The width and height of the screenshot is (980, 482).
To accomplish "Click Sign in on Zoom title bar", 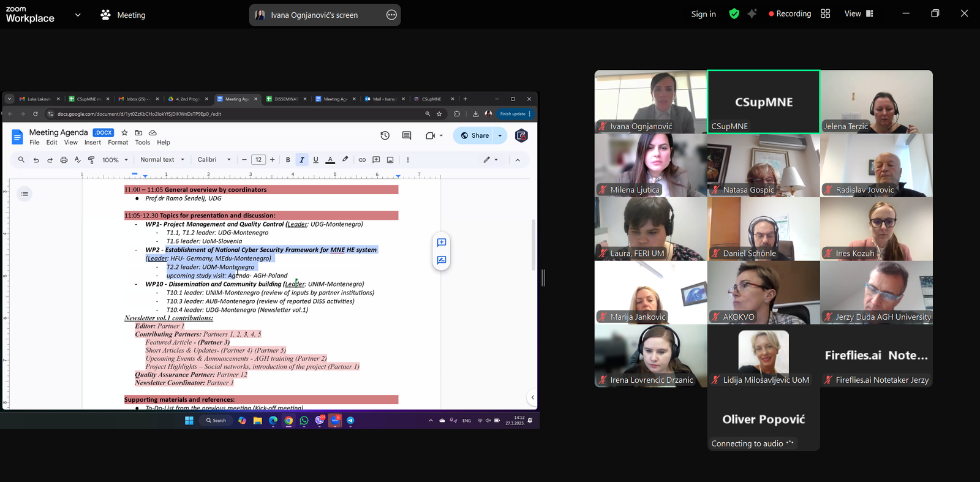I will (703, 14).
